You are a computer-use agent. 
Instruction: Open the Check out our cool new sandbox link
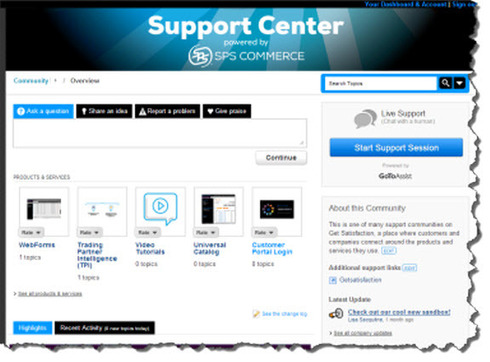point(399,312)
